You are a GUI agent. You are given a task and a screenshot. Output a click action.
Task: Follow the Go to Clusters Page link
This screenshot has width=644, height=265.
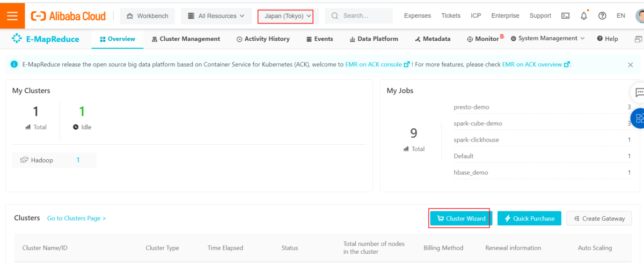coord(76,218)
